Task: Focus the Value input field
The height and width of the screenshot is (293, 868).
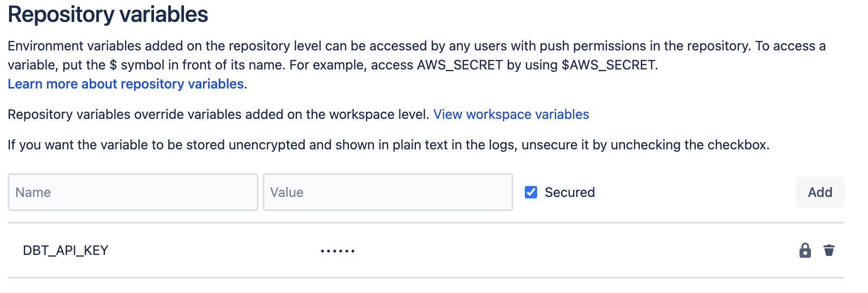Action: click(x=387, y=192)
